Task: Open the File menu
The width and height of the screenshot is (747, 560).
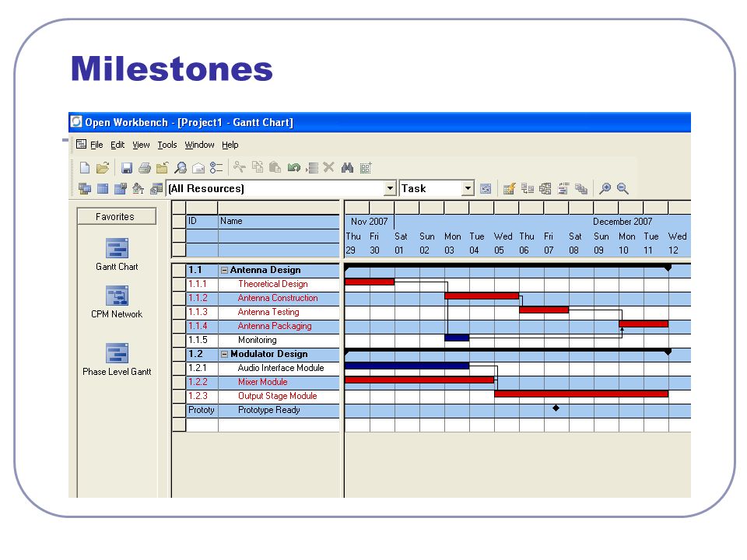Action: [x=96, y=145]
